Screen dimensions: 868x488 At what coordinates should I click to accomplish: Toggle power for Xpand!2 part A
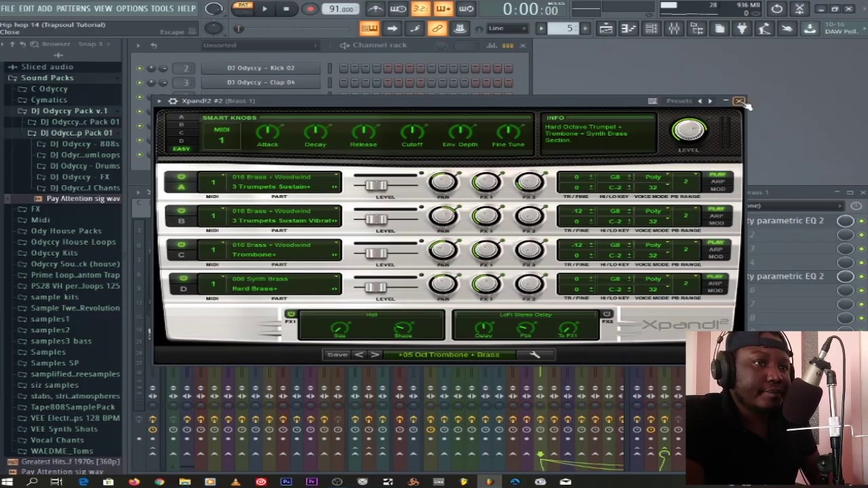coord(181,177)
